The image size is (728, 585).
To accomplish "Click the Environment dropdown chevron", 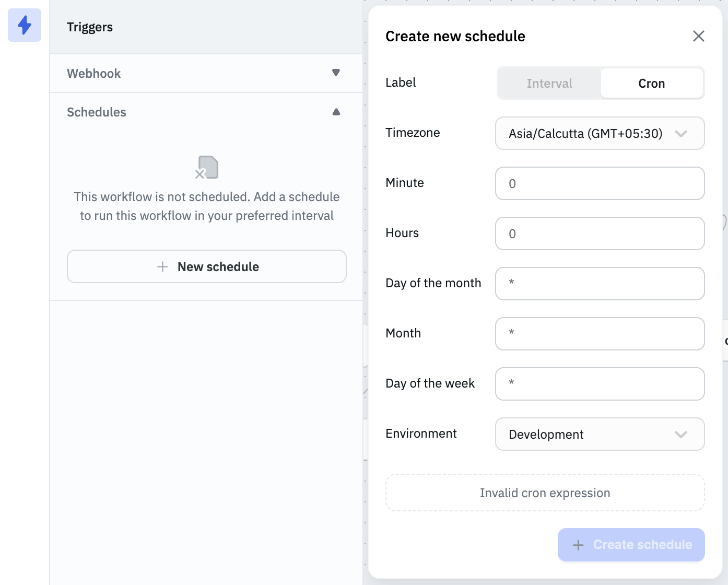I will click(x=680, y=434).
